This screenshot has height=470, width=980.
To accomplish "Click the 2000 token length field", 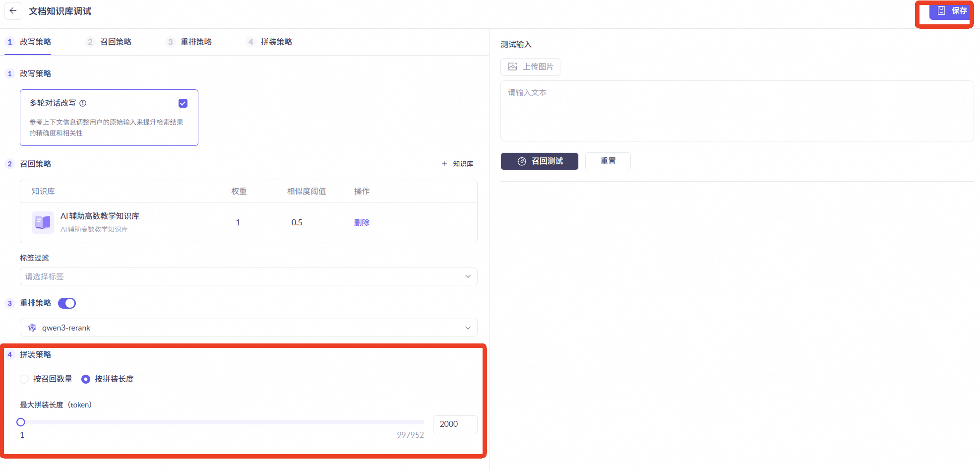I will click(x=455, y=424).
